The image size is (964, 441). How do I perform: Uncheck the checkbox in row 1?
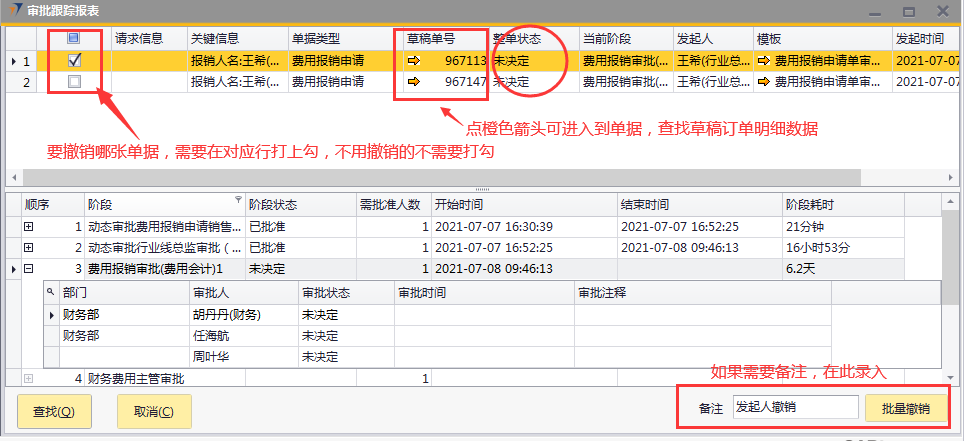[74, 61]
